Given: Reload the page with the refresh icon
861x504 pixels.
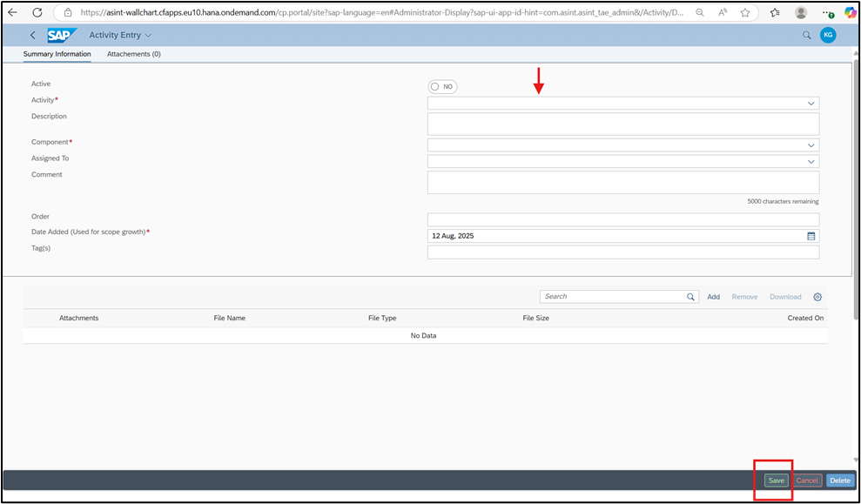Looking at the screenshot, I should [x=37, y=12].
